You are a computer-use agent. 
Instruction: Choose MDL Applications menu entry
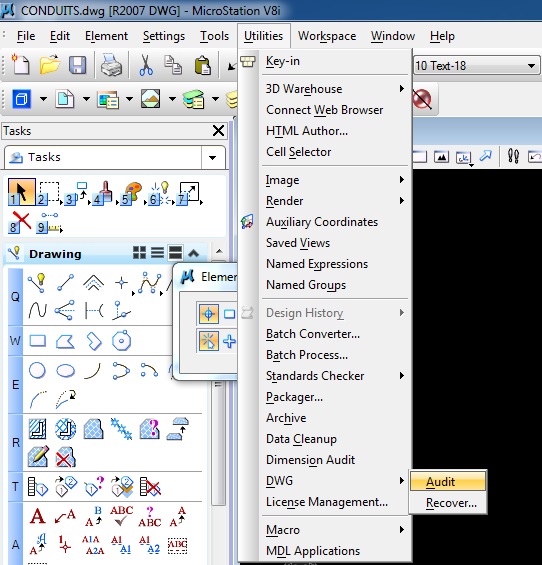(x=335, y=551)
